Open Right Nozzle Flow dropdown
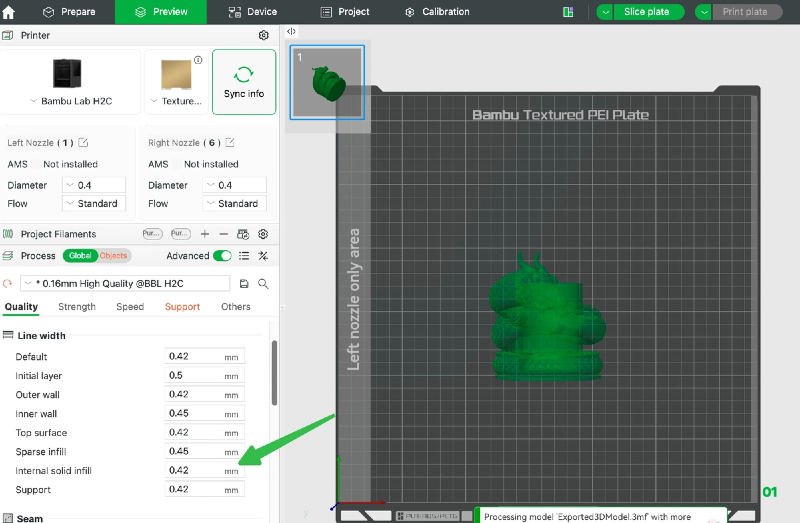 pyautogui.click(x=235, y=204)
